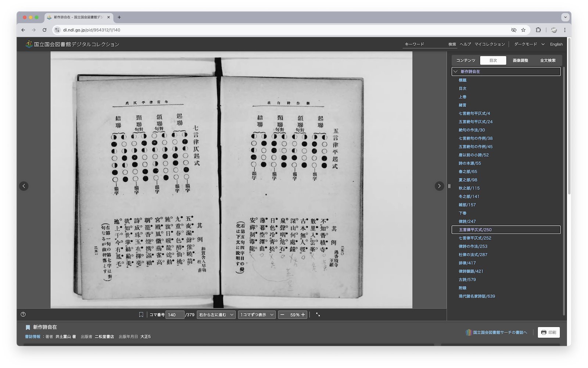Open 絶句の作法/30
The image size is (588, 368).
pyautogui.click(x=472, y=130)
